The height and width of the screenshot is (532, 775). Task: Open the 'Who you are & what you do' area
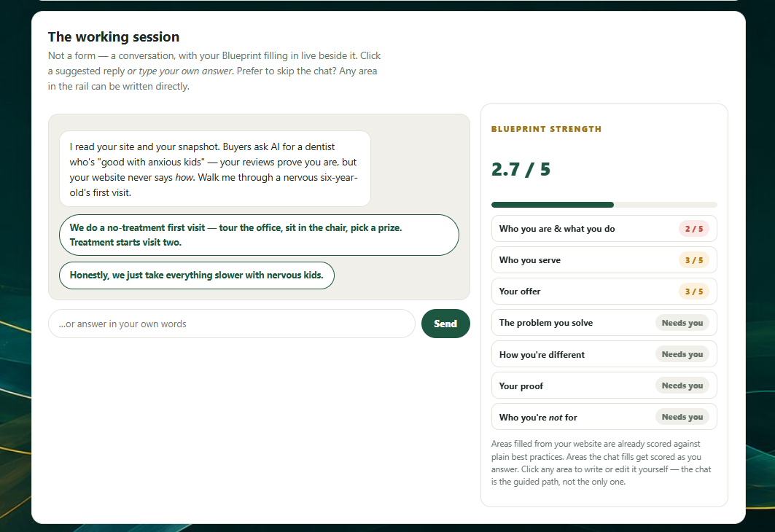coord(604,229)
